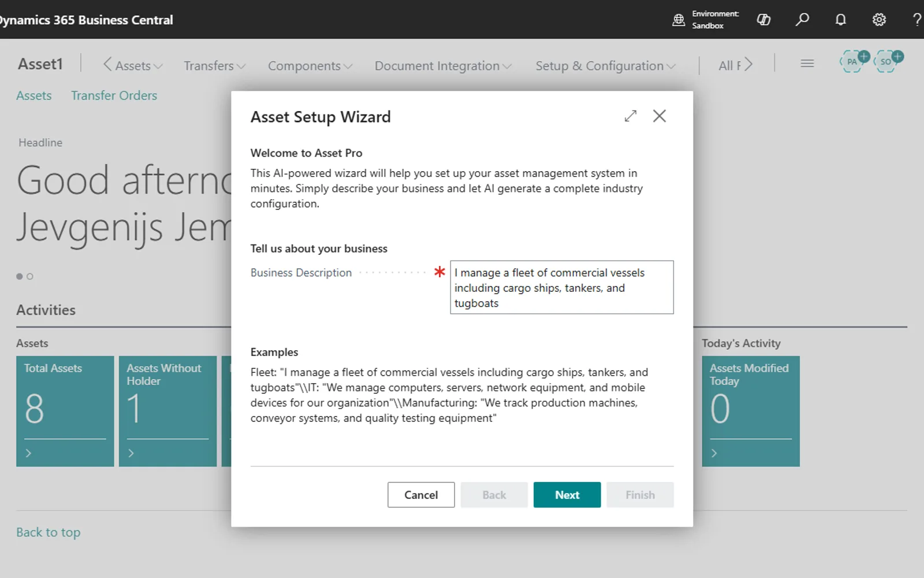
Task: Click the Tell us about your business heading
Action: tap(319, 249)
